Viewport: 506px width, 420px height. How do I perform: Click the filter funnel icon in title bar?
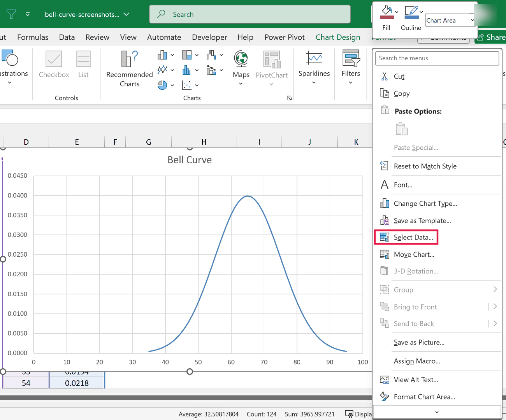(x=11, y=14)
